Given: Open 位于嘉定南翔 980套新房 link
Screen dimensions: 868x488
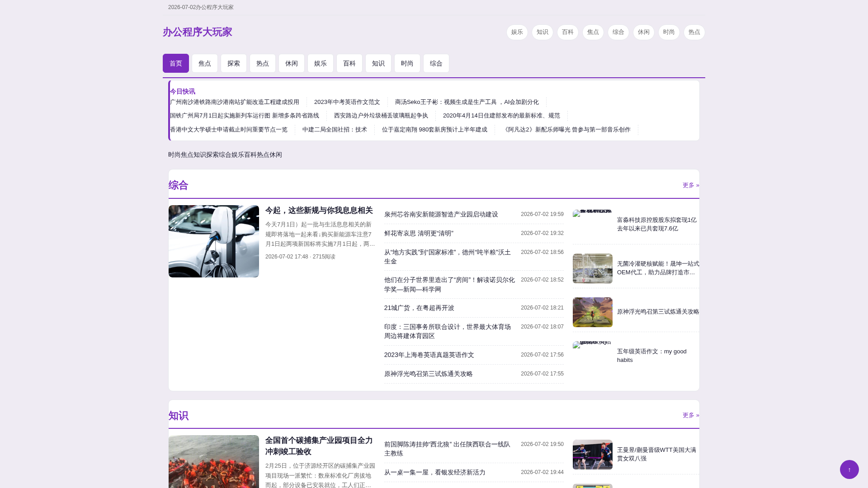Looking at the screenshot, I should click(434, 130).
